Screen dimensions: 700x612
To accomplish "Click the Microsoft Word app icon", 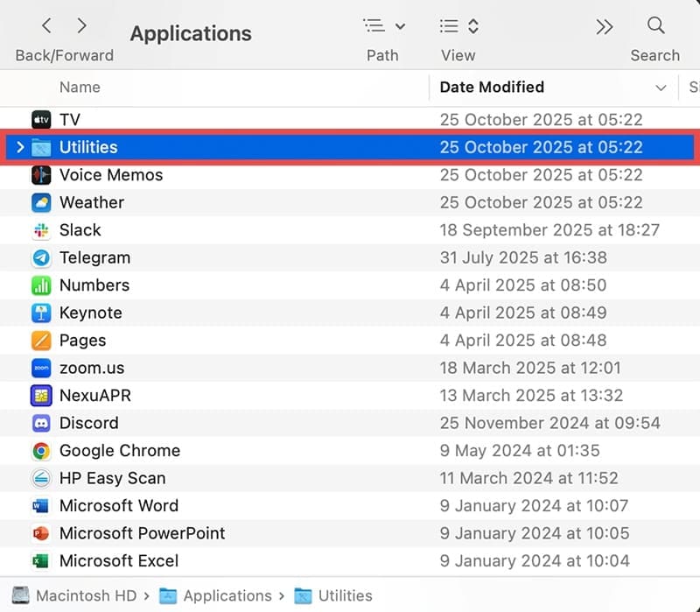I will pyautogui.click(x=41, y=506).
